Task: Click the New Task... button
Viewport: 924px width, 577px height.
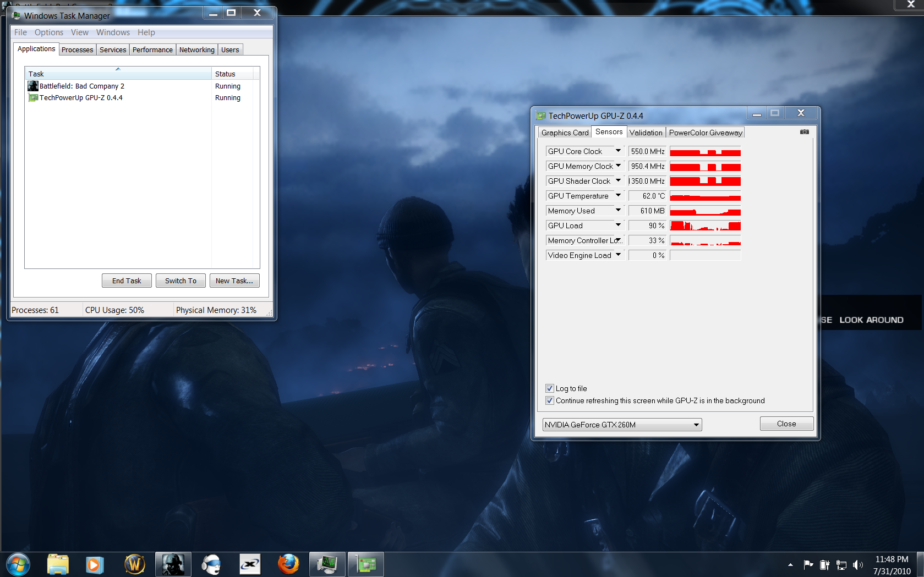Action: tap(234, 281)
